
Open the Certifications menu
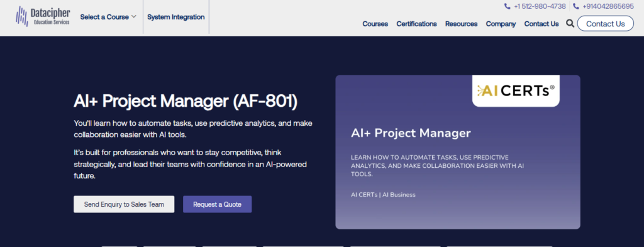pos(416,24)
